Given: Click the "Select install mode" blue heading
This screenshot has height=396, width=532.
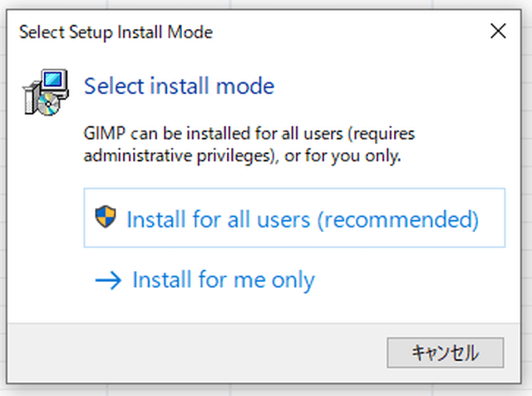Looking at the screenshot, I should 180,86.
